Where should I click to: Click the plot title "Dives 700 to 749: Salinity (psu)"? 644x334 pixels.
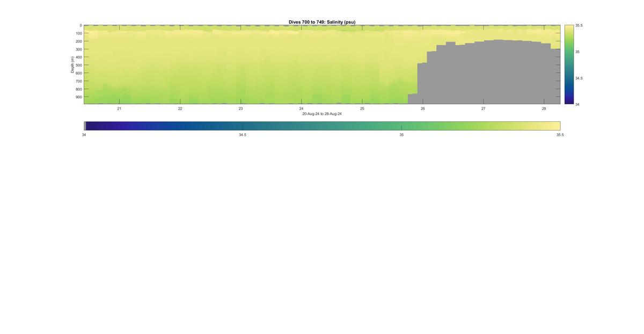pyautogui.click(x=322, y=22)
